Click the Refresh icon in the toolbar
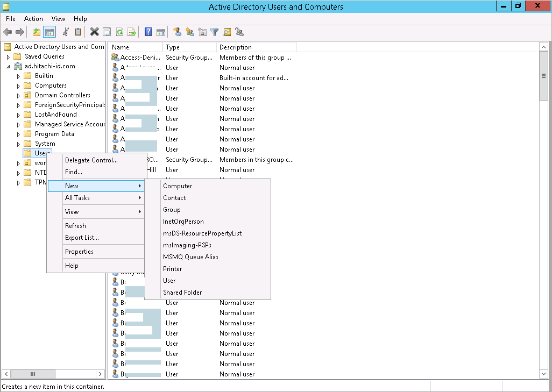The width and height of the screenshot is (552, 392). 119,32
